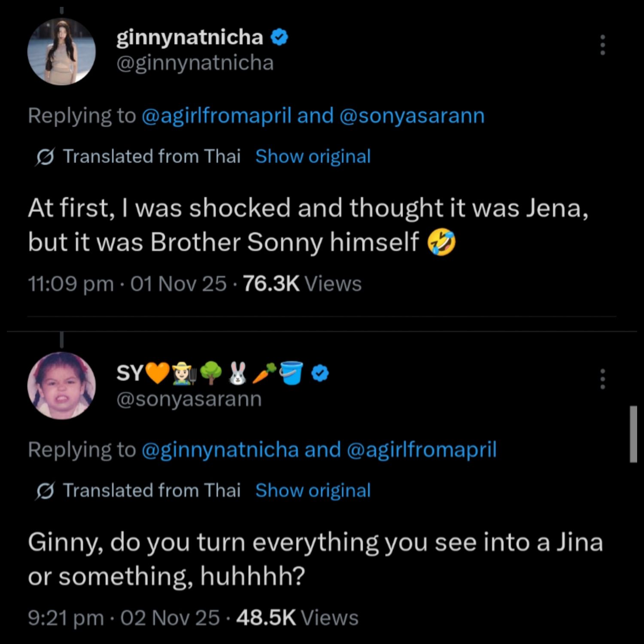
Task: Open ginnynatnicha's profile picture
Action: pos(61,52)
